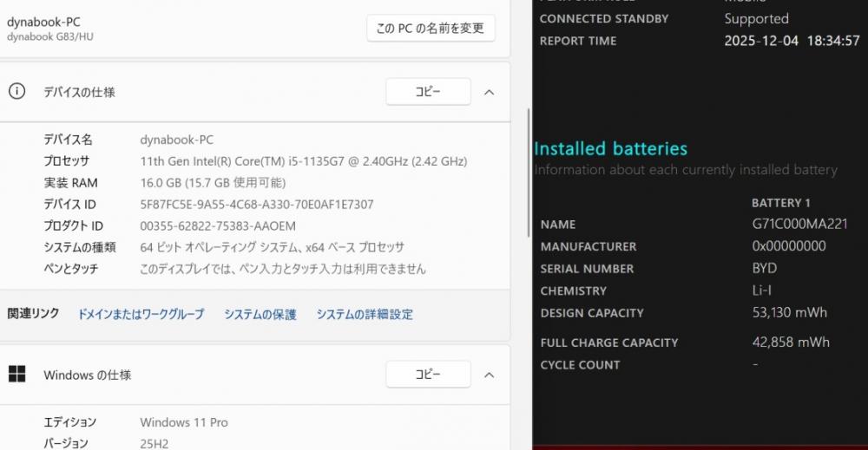Select manufacturer value 0x00000000
This screenshot has height=450, width=868.
[x=789, y=246]
